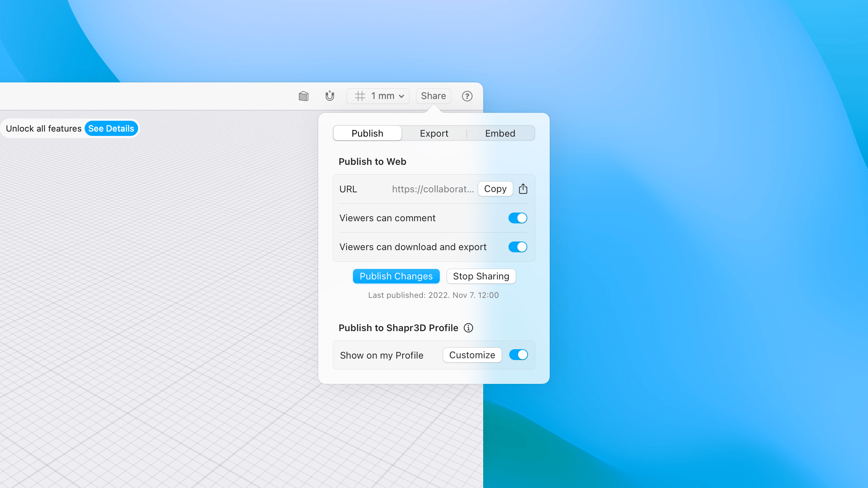Open the 1 mm grid size dropdown
The width and height of the screenshot is (868, 488).
coord(378,96)
